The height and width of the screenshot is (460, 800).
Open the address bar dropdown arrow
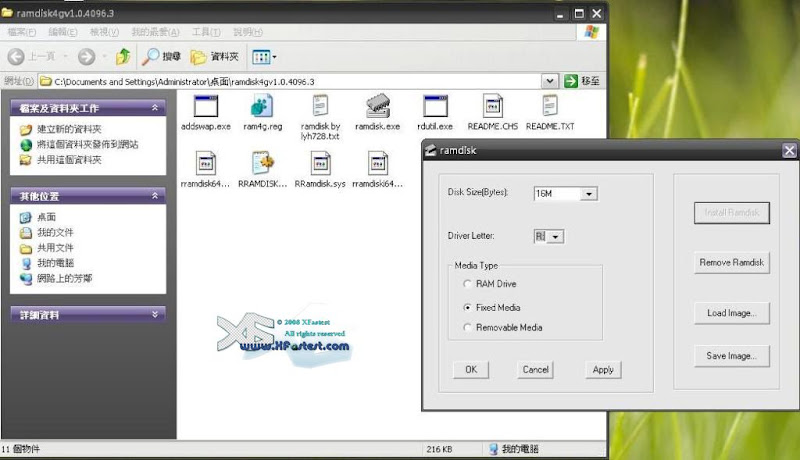549,81
